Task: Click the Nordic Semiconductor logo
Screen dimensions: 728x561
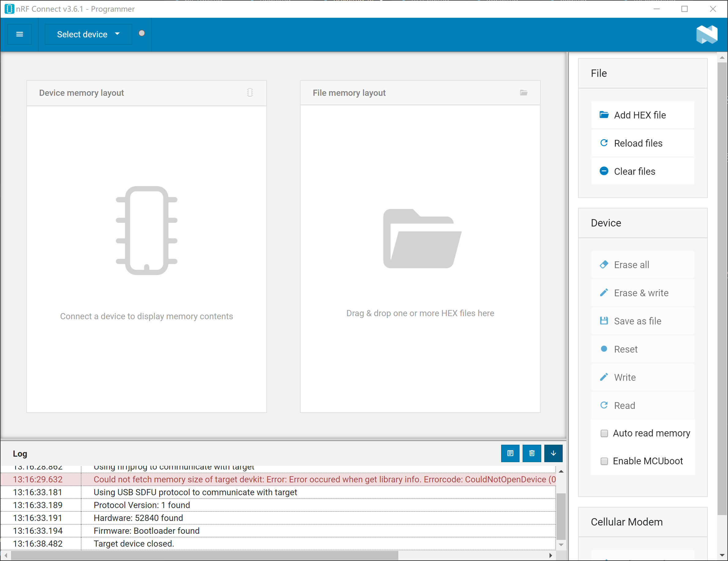Action: tap(706, 34)
